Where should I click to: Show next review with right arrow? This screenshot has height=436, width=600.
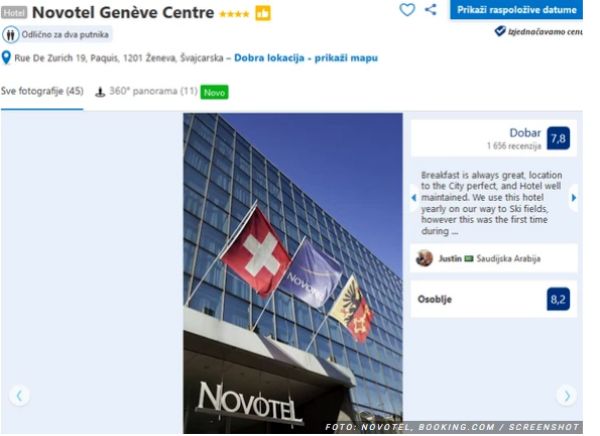click(573, 198)
